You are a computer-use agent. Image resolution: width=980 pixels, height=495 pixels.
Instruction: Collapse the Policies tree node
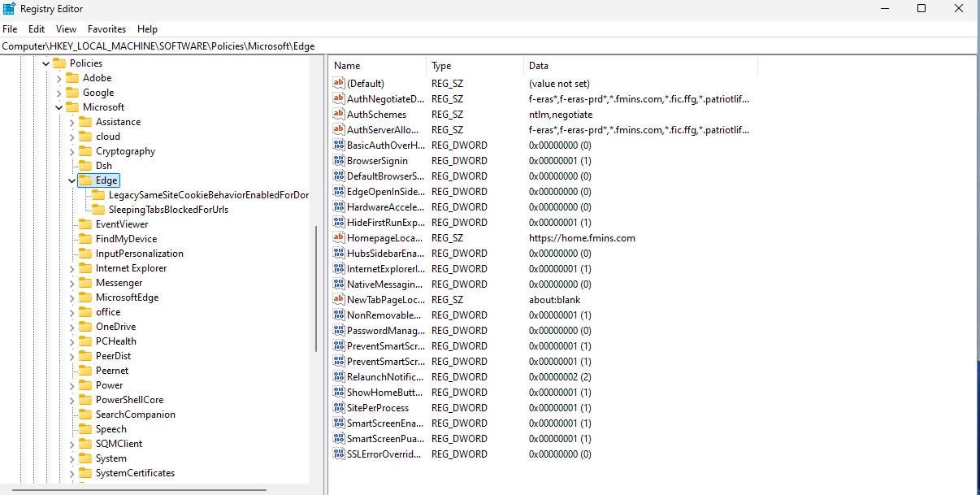[46, 63]
